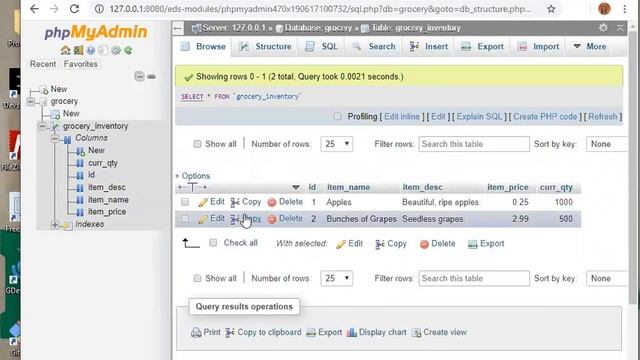Click red delete icon in Grapes row
The height and width of the screenshot is (360, 640).
(272, 219)
